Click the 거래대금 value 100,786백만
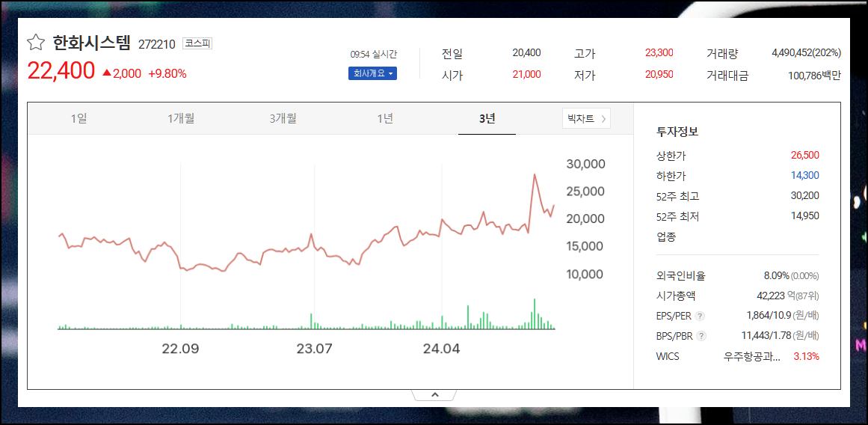Viewport: 868px width, 425px height. coord(814,76)
